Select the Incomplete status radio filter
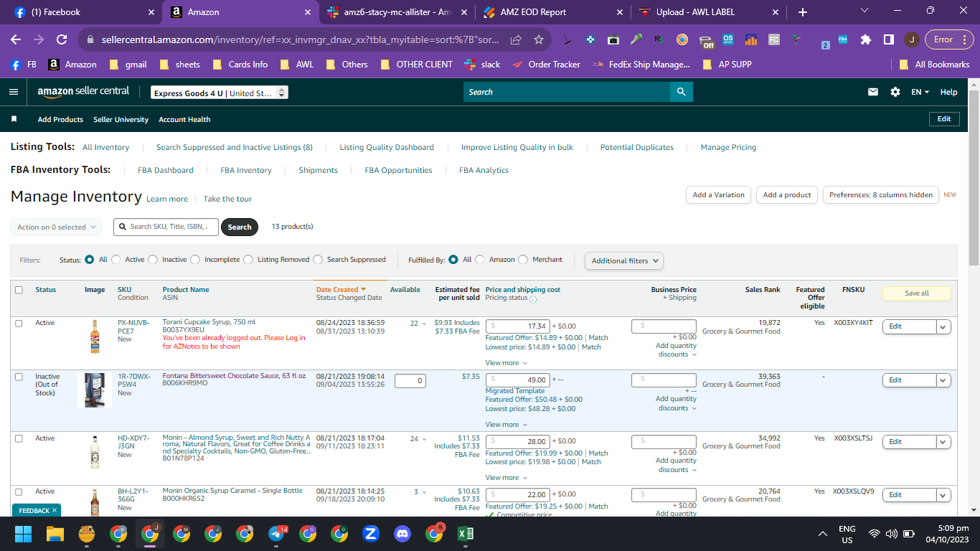This screenshot has width=980, height=551. [x=195, y=260]
